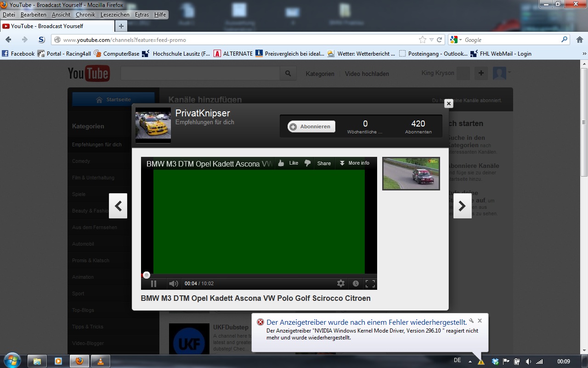The height and width of the screenshot is (368, 588).
Task: Close the PrivatKnipser channel overlay
Action: (449, 103)
